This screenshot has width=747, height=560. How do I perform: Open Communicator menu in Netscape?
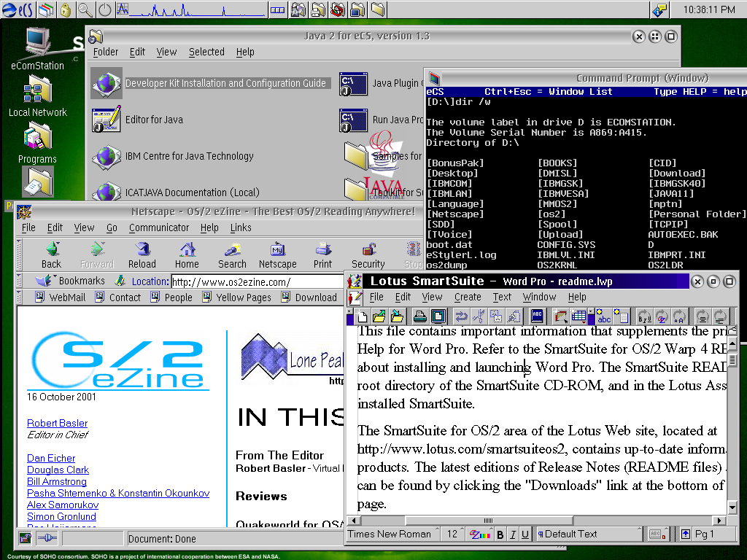coord(158,228)
